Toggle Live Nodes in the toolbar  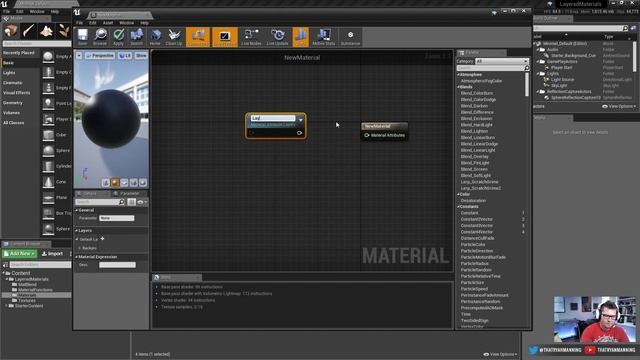pyautogui.click(x=251, y=37)
